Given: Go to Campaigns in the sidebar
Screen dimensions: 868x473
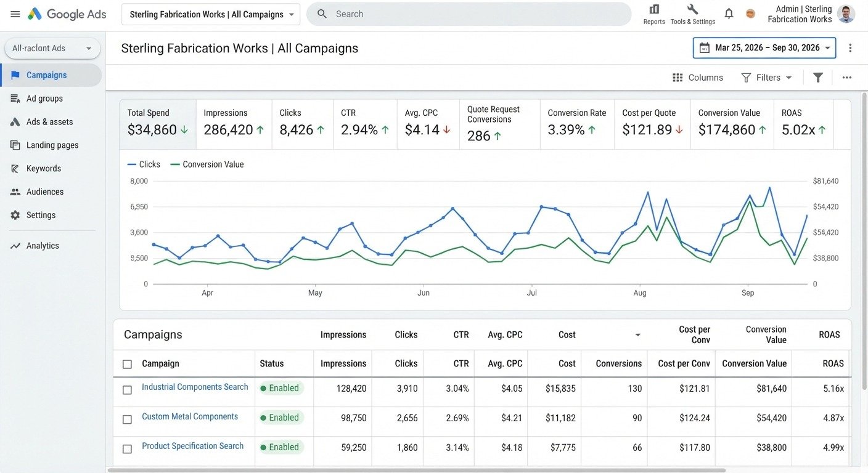Looking at the screenshot, I should [51, 75].
